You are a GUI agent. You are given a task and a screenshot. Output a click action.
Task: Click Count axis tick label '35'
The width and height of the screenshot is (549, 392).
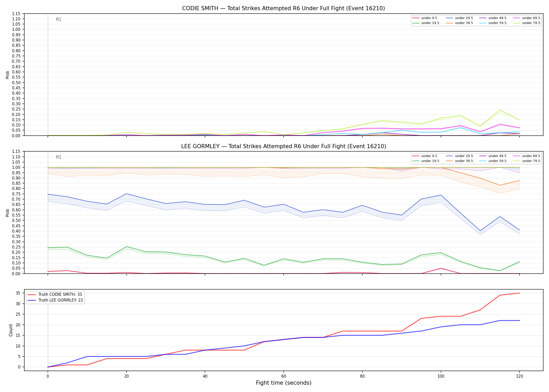pos(18,293)
